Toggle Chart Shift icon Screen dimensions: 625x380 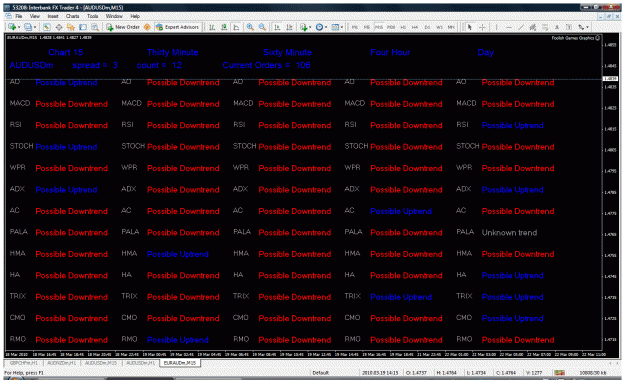289,27
